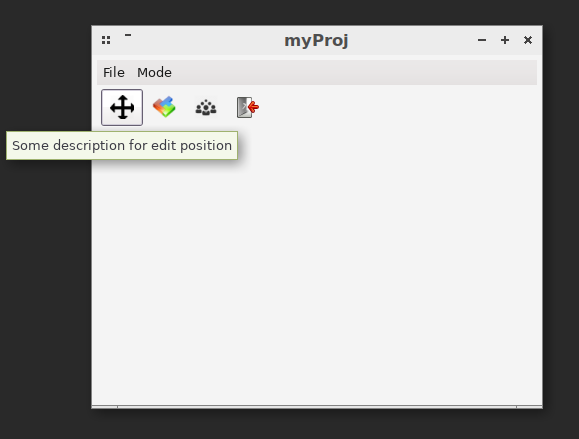This screenshot has width=579, height=439.
Task: Click the exit door with red arrow icon
Action: point(247,107)
